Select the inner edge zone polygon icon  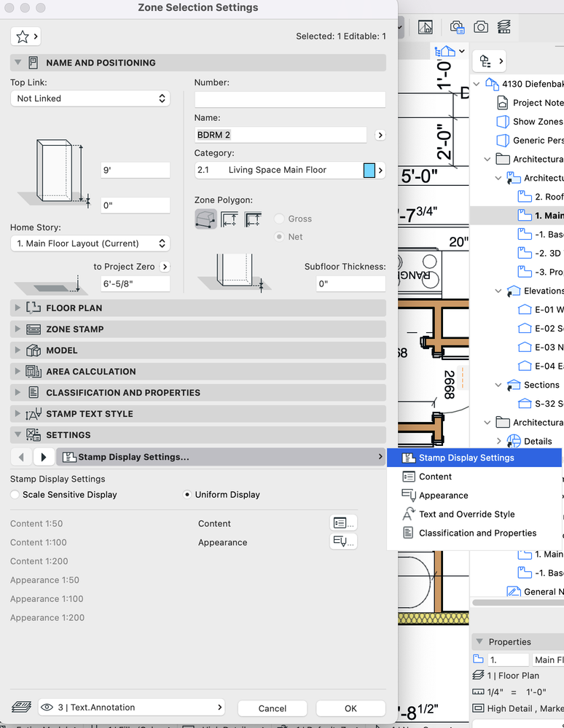tap(230, 219)
